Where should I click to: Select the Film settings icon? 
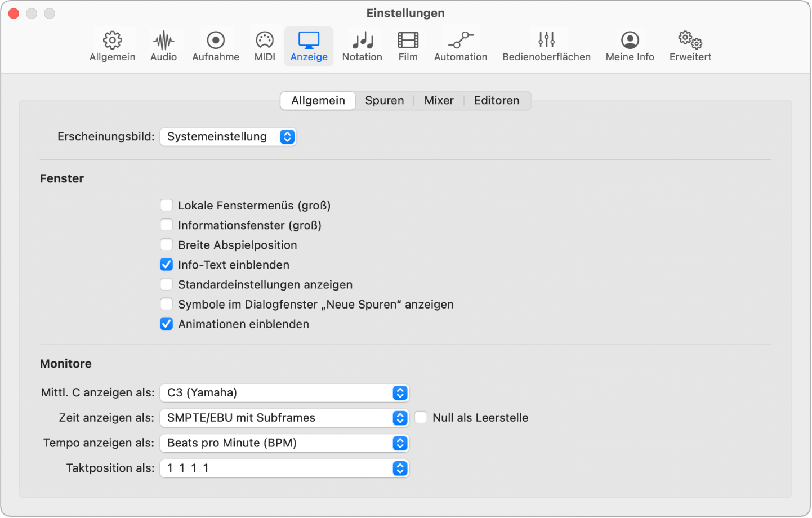[408, 46]
